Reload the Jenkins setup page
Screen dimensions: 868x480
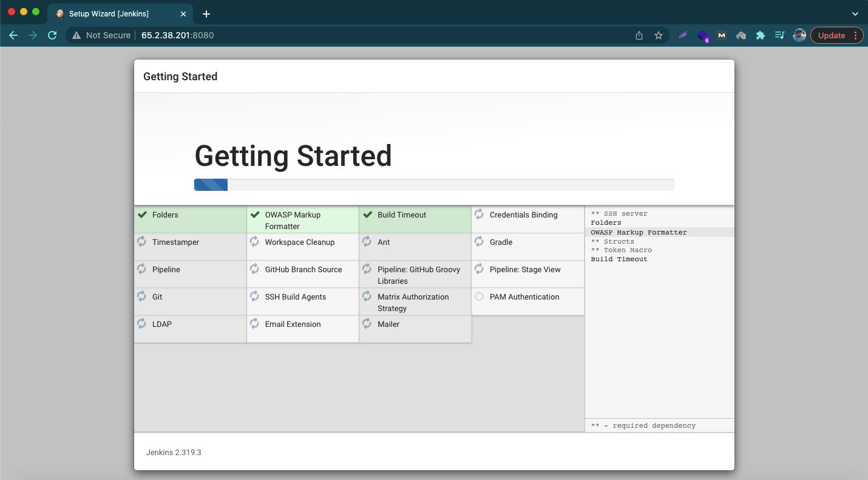coord(52,35)
